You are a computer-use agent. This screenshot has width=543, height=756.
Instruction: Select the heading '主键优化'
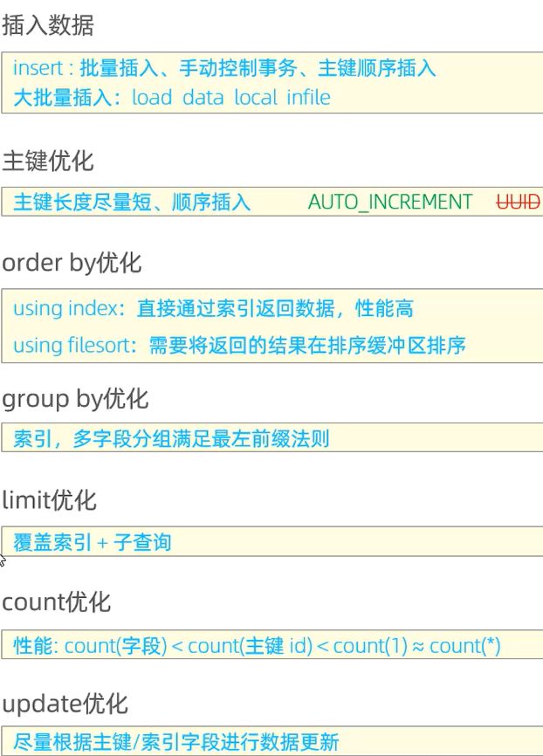point(48,161)
